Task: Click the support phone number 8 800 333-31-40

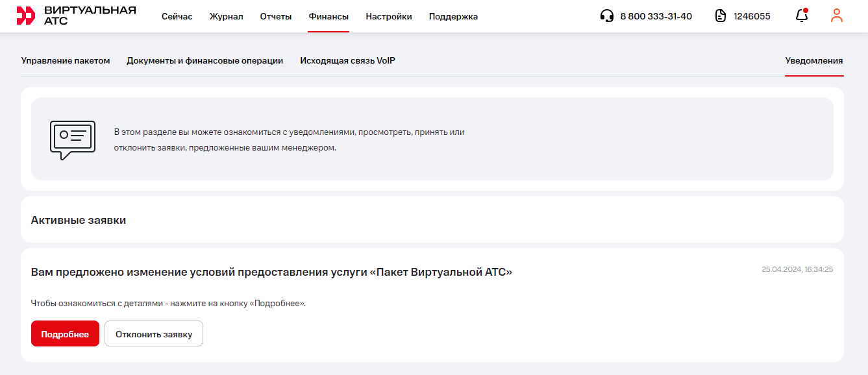Action: point(656,17)
